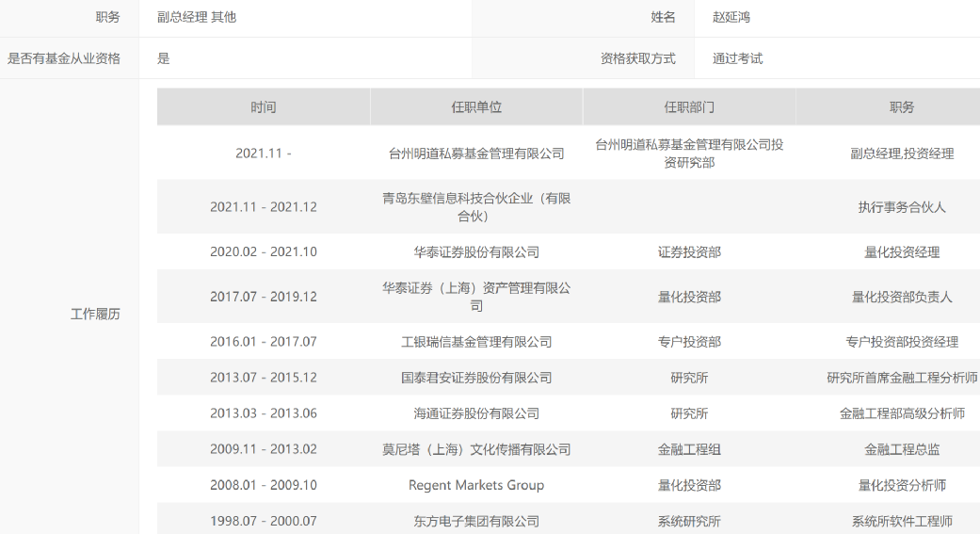
Task: Select 台州明道私募基金管理有限公司 in the employer column
Action: [x=476, y=154]
